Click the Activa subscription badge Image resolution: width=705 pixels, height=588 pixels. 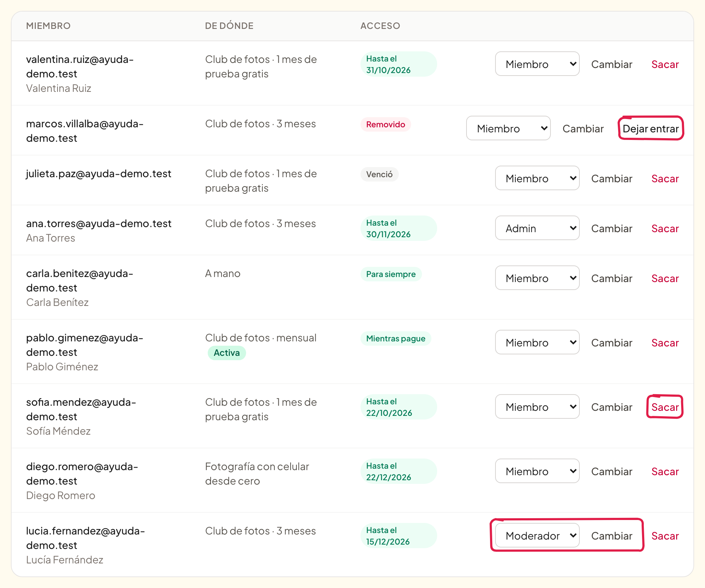point(227,353)
